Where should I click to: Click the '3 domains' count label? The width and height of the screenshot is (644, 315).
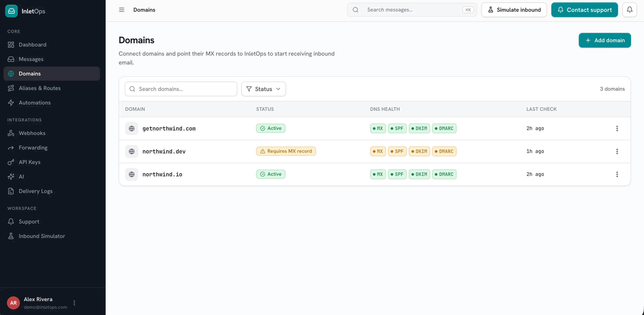tap(612, 89)
